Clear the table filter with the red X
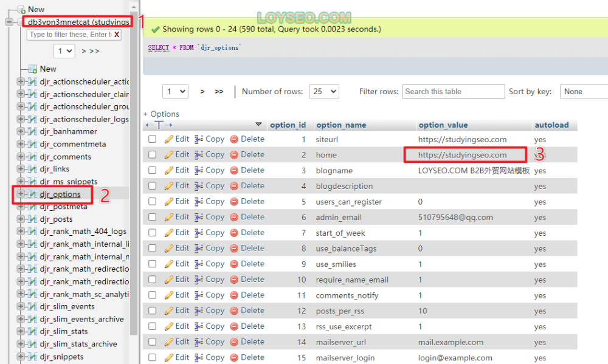Viewport: 608px width, 364px height. point(117,35)
